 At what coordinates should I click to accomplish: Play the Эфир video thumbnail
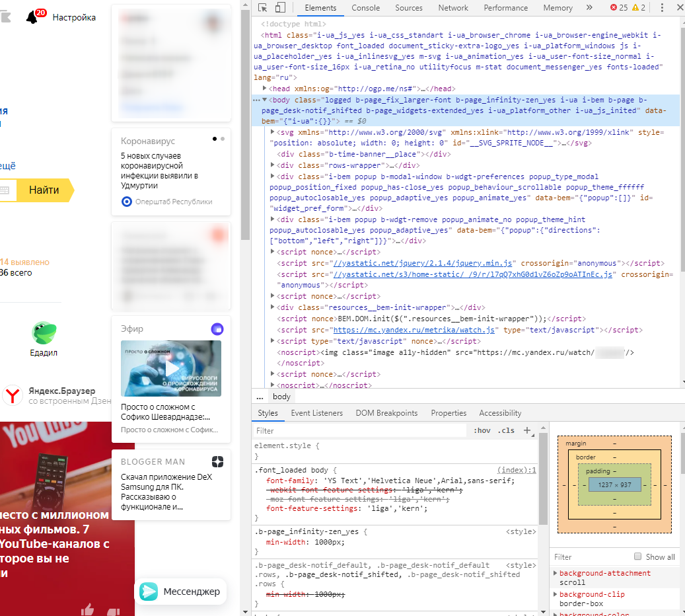(x=171, y=369)
